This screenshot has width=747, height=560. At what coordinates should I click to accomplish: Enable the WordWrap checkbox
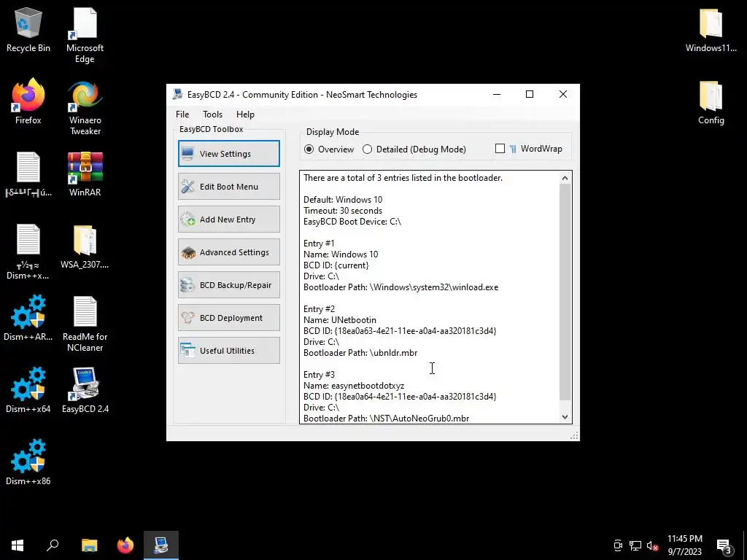(x=500, y=149)
